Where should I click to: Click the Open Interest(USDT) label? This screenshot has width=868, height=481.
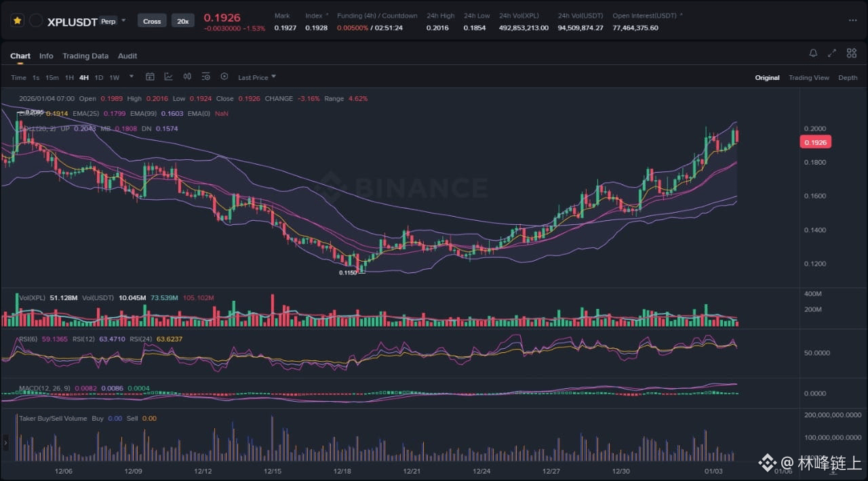coord(645,16)
